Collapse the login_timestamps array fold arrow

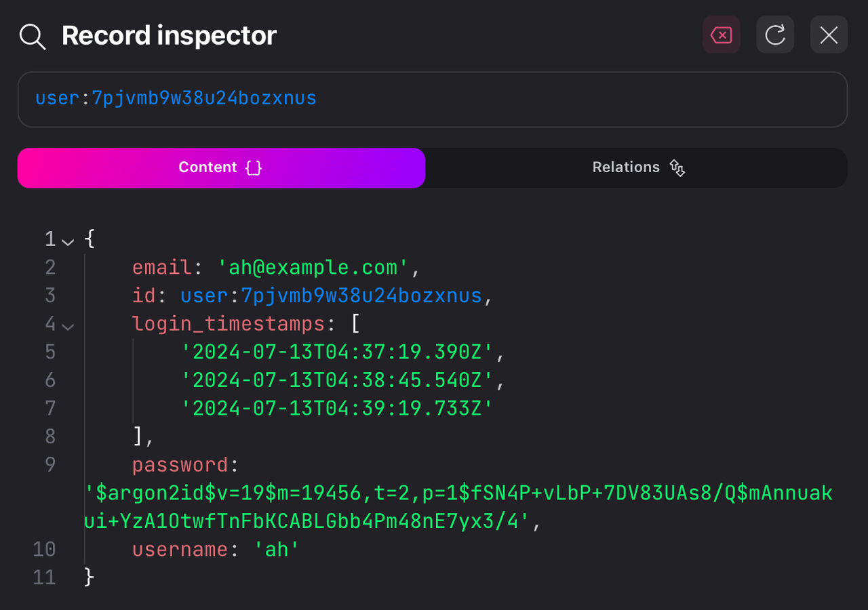coord(68,326)
